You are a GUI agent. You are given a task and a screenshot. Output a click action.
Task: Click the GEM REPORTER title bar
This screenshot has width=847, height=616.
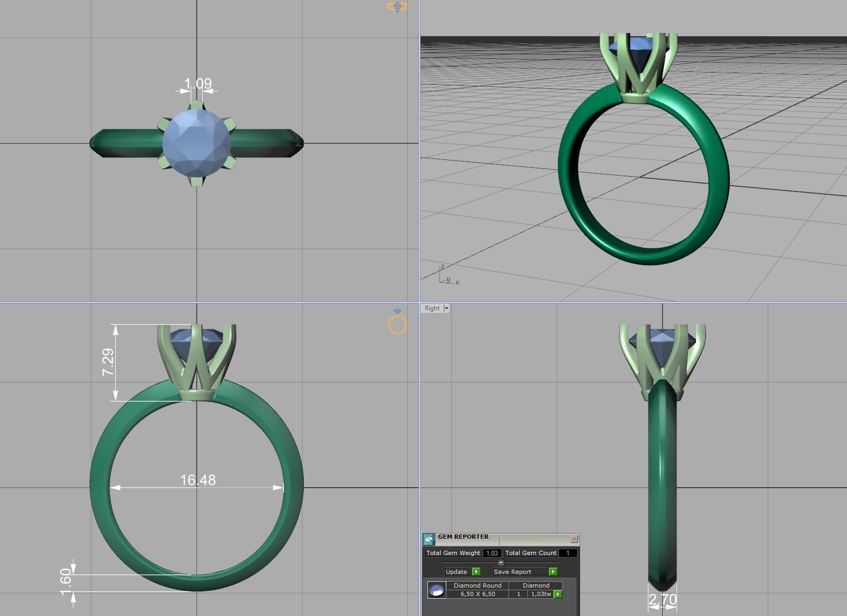pos(502,539)
